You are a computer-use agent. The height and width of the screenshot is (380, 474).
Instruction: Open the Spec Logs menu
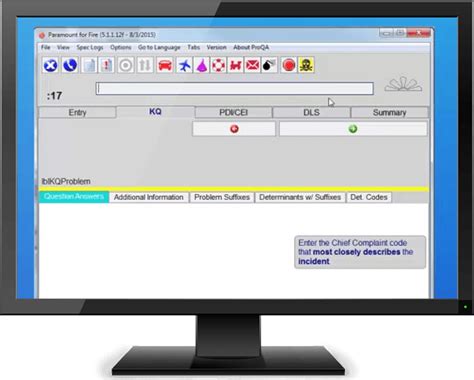coord(90,47)
